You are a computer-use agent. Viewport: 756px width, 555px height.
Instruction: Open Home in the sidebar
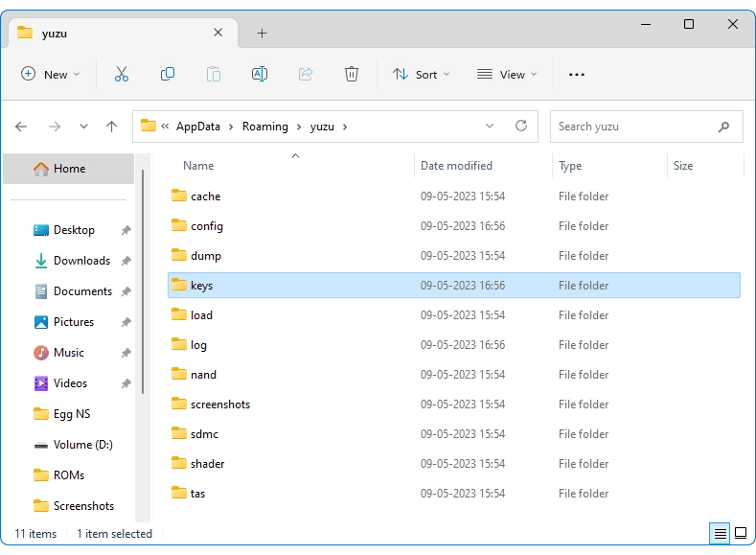coord(68,169)
